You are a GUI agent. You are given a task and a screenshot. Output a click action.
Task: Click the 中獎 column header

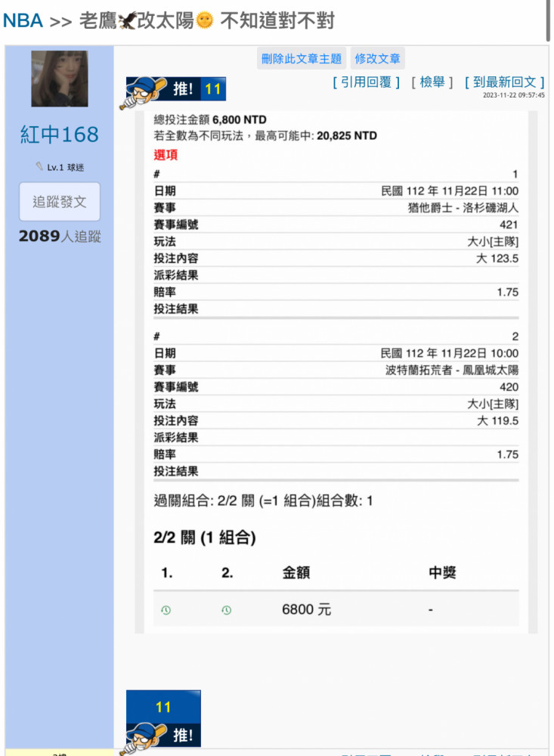[442, 573]
